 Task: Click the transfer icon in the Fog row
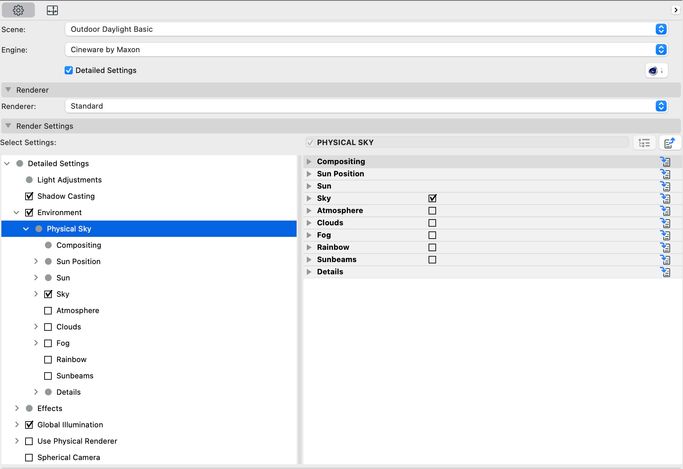[x=665, y=235]
